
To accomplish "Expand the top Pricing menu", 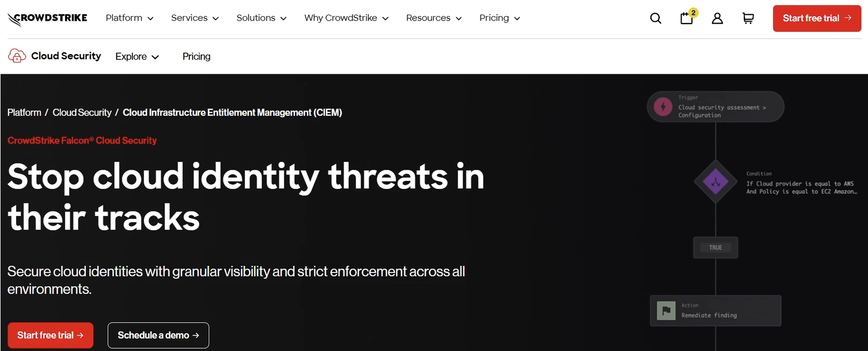I will [500, 18].
